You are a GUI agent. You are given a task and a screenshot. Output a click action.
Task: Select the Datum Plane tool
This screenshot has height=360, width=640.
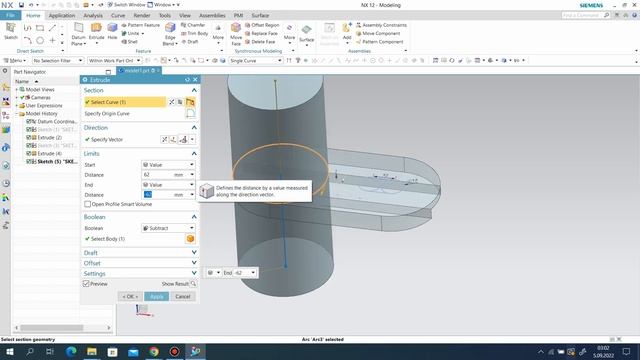pos(78,34)
